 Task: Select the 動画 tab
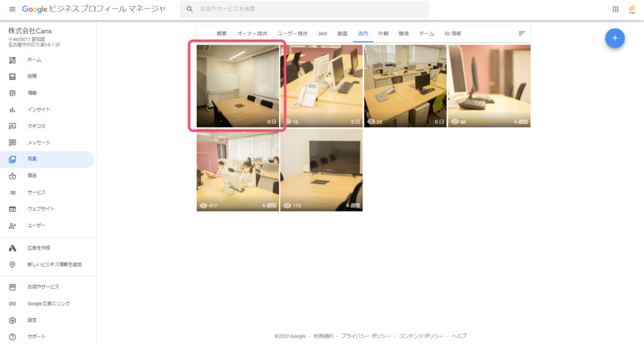(x=342, y=33)
